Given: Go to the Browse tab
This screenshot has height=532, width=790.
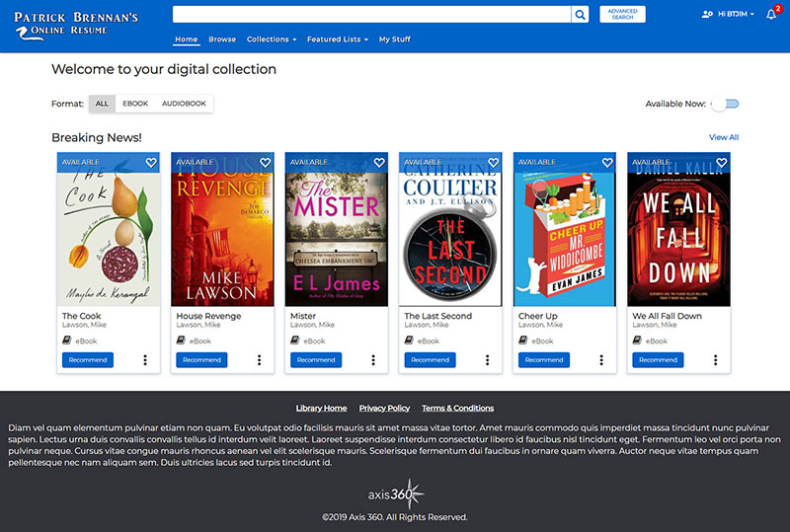Looking at the screenshot, I should click(222, 39).
